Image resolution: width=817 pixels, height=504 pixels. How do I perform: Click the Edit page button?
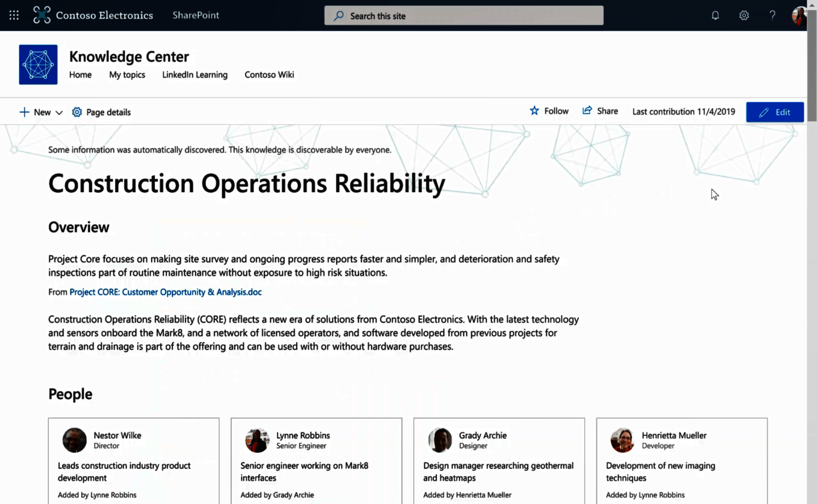775,112
